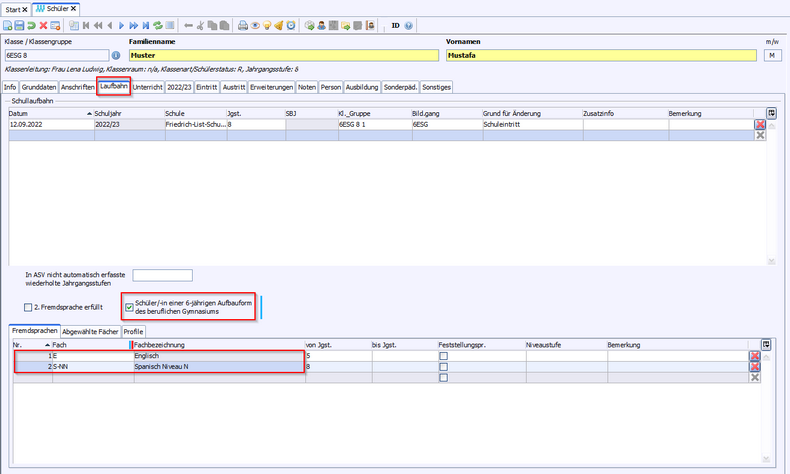Delete the 12.09.2022 Schullaufbahn entry
The width and height of the screenshot is (790, 474).
(760, 125)
